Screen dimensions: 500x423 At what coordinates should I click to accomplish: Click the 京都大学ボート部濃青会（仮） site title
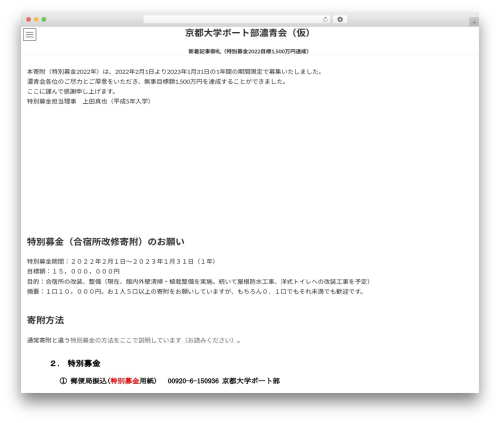[248, 33]
